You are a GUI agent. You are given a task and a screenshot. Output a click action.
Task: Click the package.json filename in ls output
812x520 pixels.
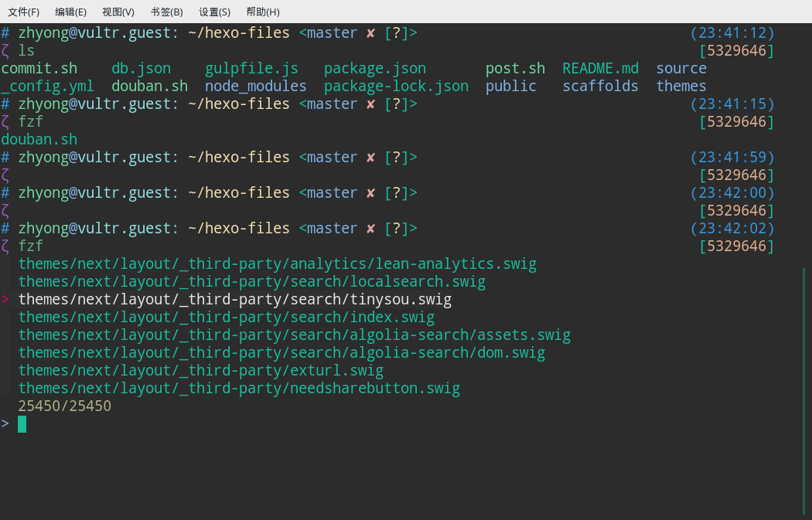pos(375,68)
